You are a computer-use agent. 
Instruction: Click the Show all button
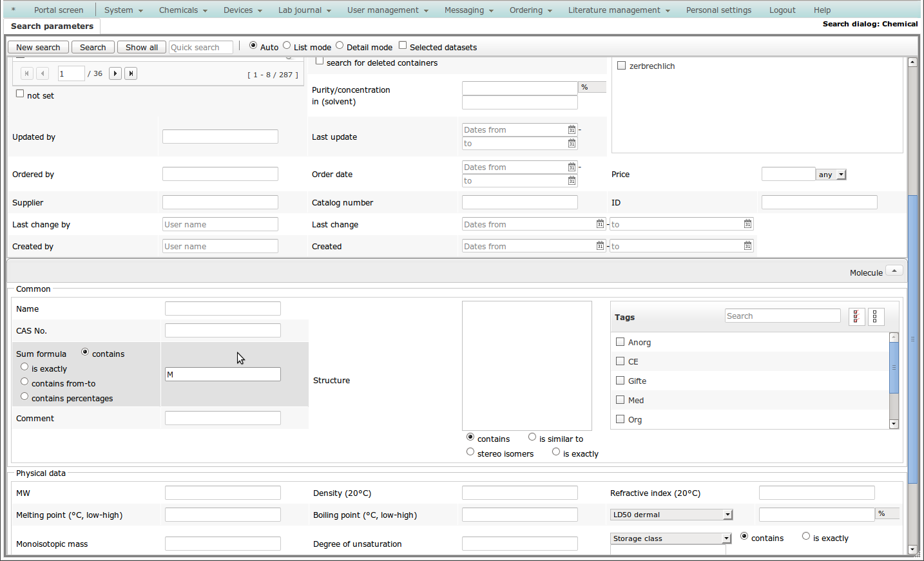tap(141, 48)
